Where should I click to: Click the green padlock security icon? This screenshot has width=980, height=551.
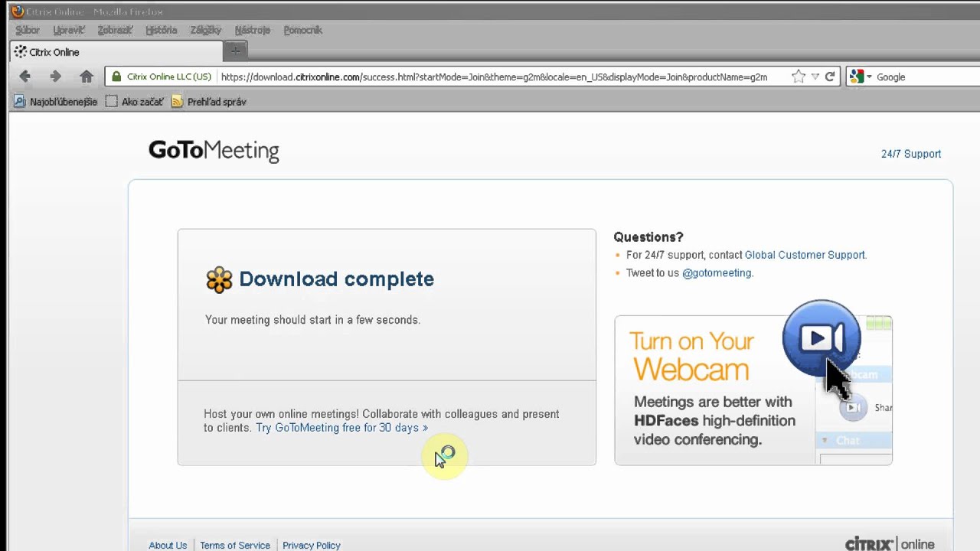116,77
